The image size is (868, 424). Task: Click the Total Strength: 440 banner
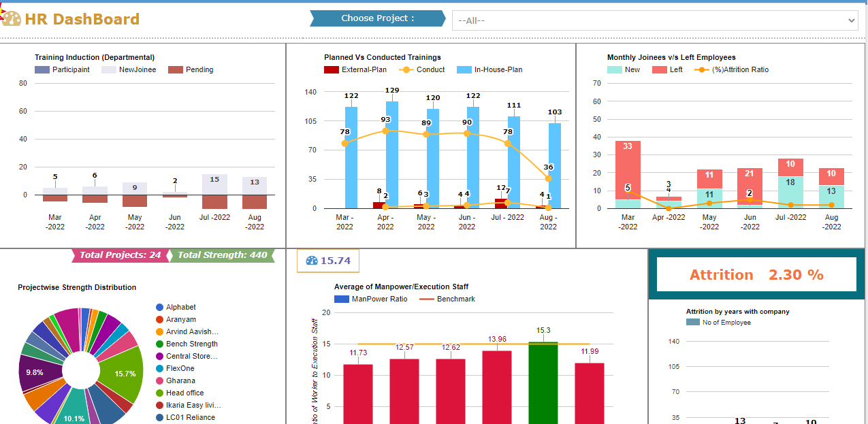coord(222,255)
